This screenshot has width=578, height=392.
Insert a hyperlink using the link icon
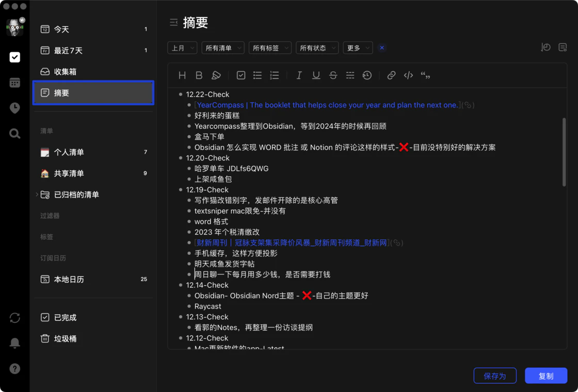pos(391,75)
